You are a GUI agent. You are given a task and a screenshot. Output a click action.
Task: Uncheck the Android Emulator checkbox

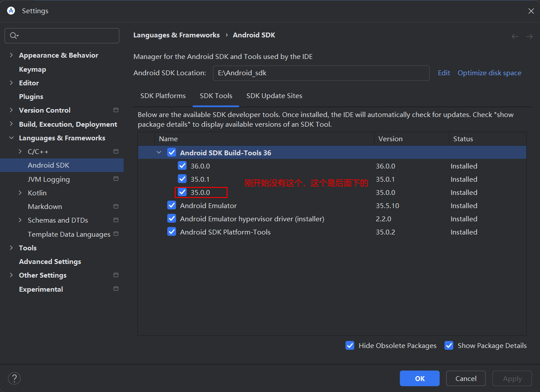172,205
